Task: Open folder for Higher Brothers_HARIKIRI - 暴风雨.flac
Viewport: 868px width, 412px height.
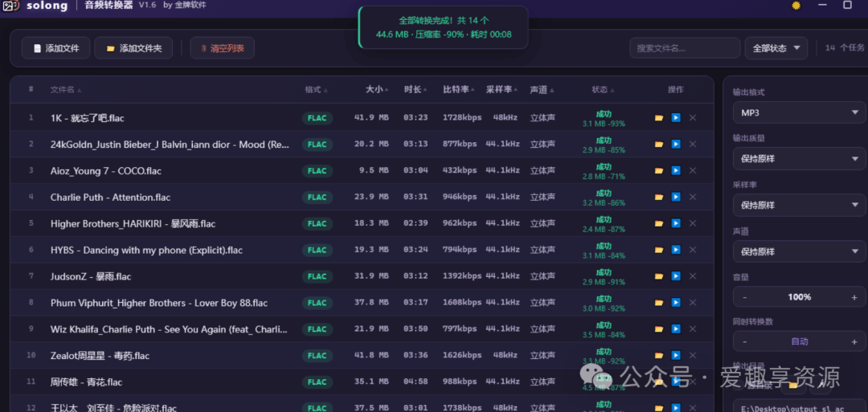Action: tap(659, 223)
